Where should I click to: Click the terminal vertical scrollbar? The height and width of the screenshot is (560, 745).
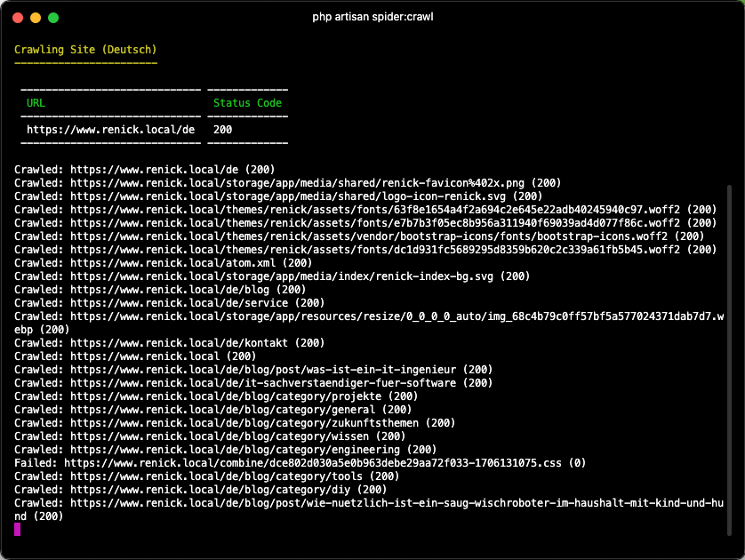729,360
